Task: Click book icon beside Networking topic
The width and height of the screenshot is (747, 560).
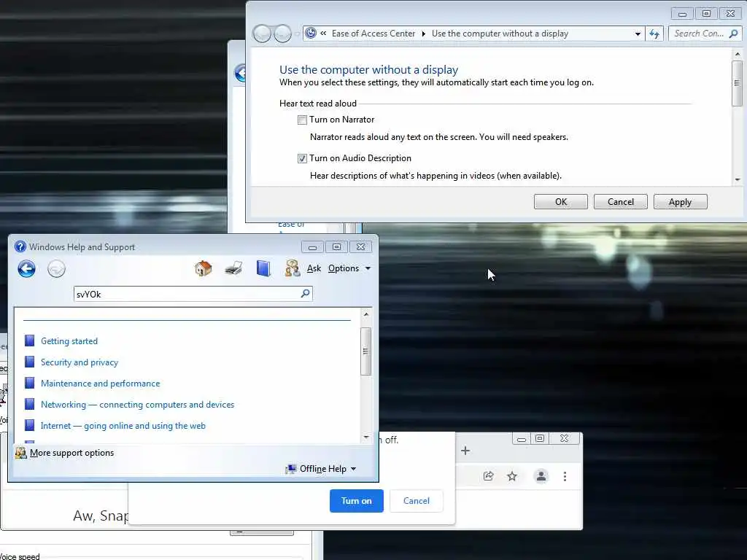Action: [x=29, y=404]
